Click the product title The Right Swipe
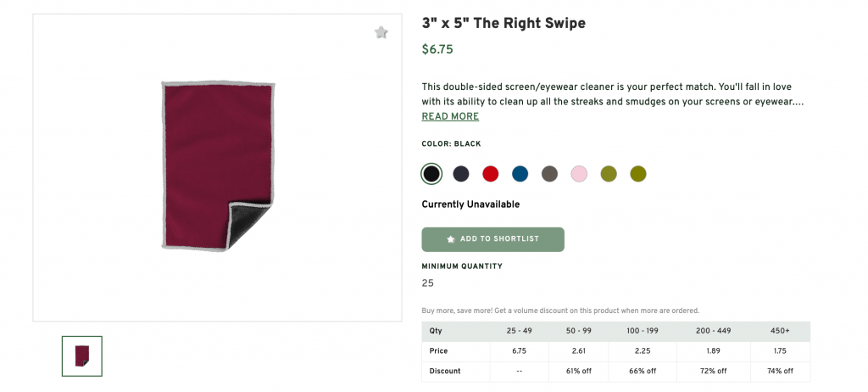This screenshot has width=868, height=392. pos(504,23)
